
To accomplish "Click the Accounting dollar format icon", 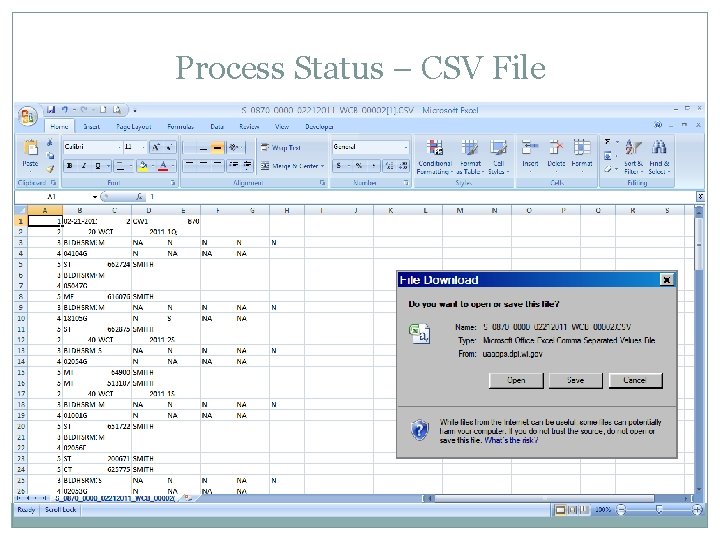I will click(x=339, y=165).
